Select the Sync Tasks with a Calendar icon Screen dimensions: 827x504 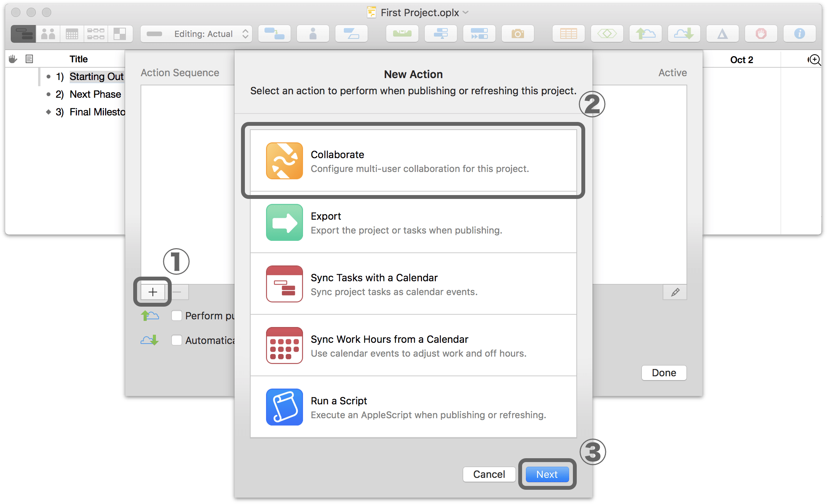283,285
